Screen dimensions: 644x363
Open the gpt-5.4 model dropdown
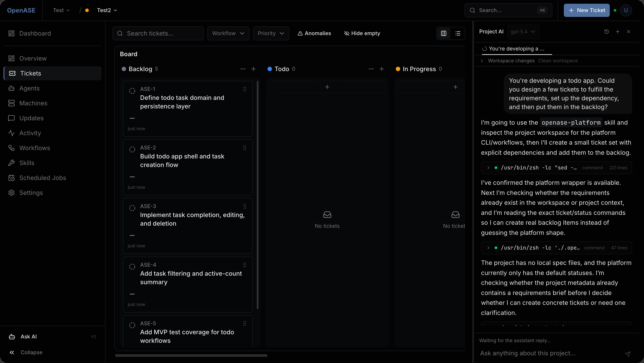point(523,31)
